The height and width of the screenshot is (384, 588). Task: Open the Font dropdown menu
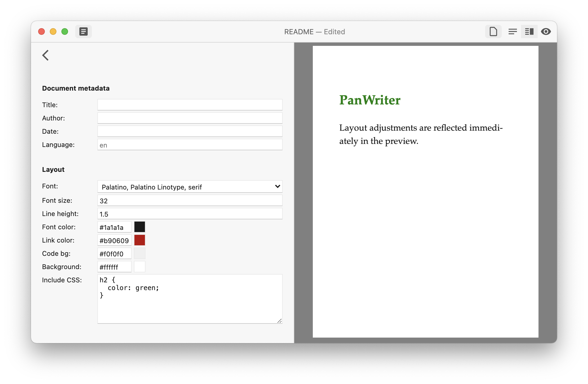(190, 187)
